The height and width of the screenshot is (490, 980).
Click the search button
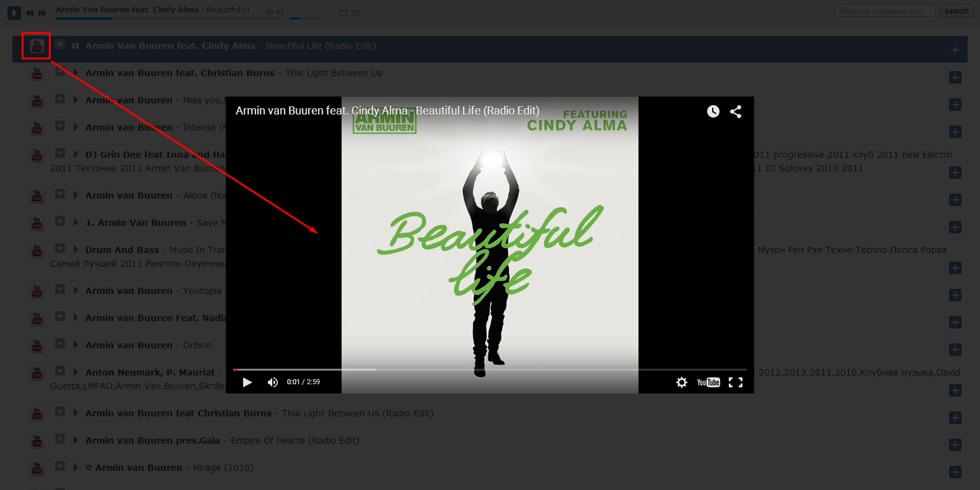[x=956, y=11]
